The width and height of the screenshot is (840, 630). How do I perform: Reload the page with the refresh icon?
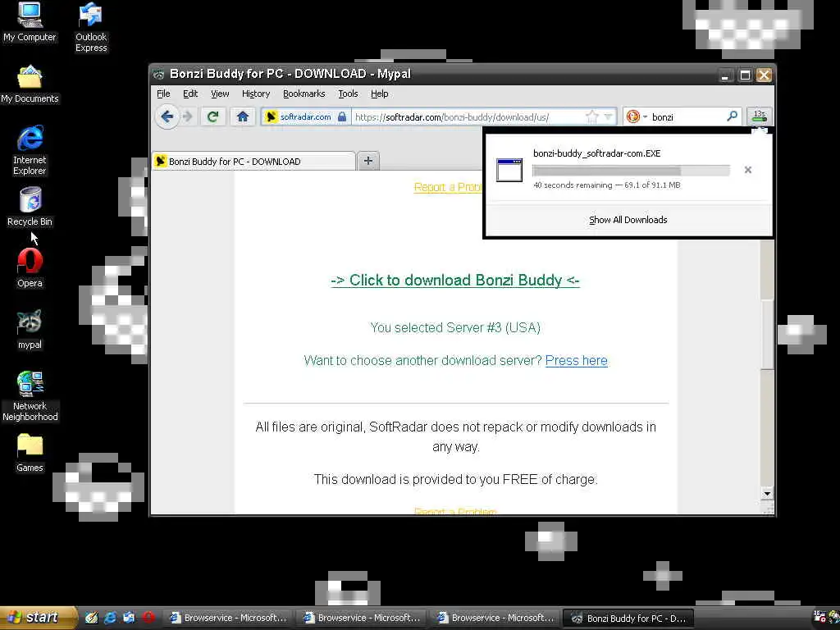pyautogui.click(x=212, y=116)
